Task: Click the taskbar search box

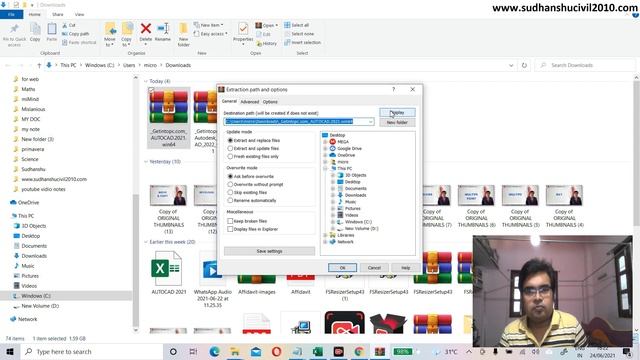Action: pyautogui.click(x=92, y=351)
